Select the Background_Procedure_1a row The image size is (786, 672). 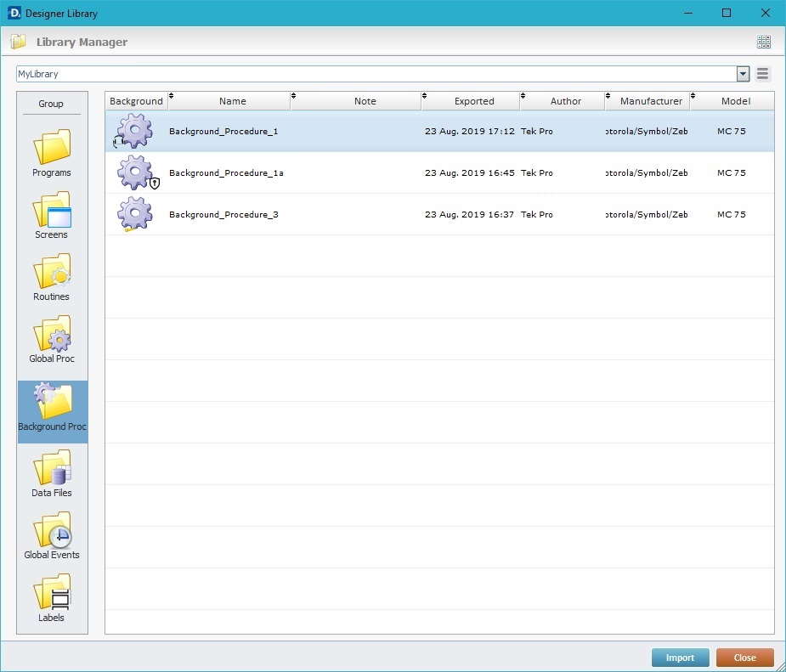[x=226, y=172]
